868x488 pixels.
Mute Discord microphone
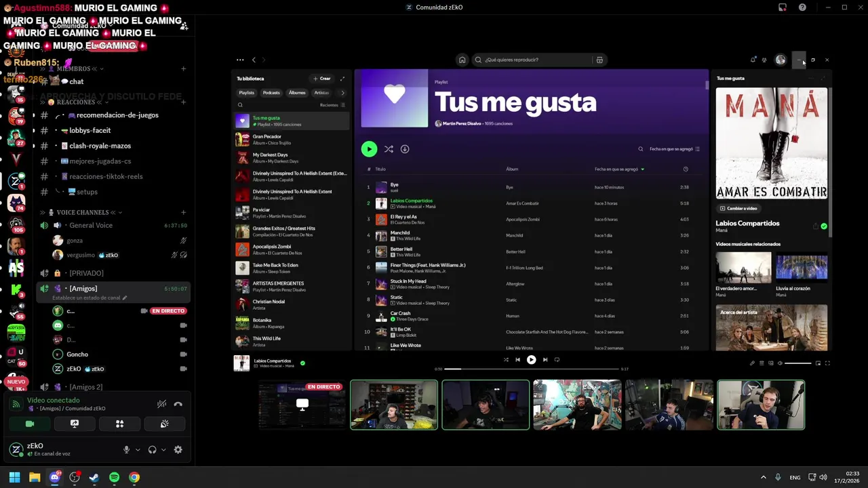pos(126,449)
